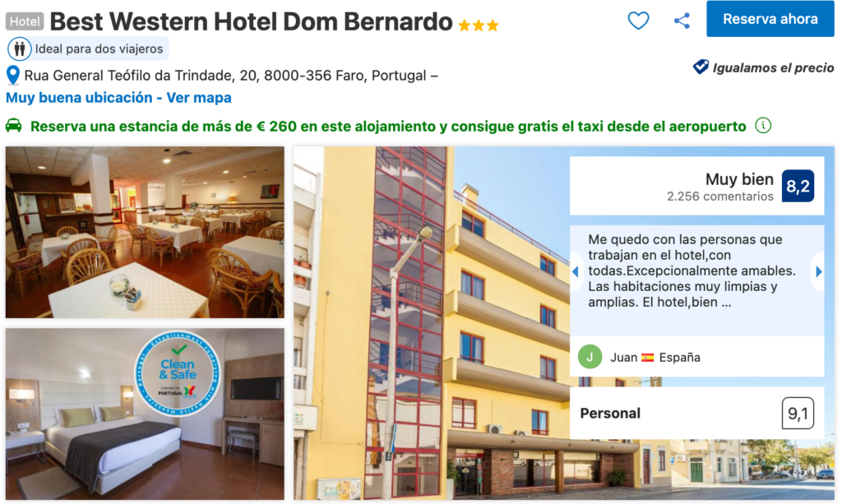This screenshot has height=504, width=842.
Task: Click the map pin location icon
Action: point(13,76)
